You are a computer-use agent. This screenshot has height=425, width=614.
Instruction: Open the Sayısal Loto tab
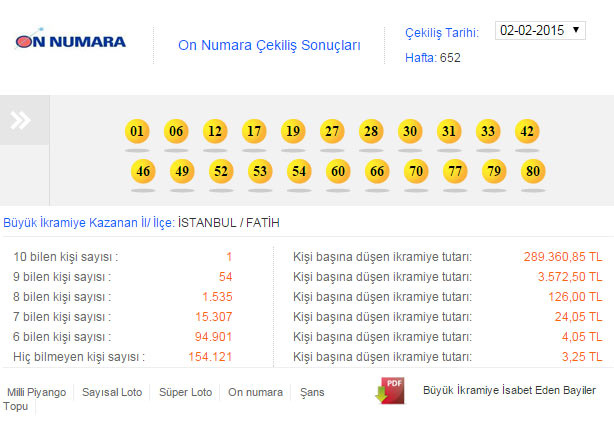[112, 392]
